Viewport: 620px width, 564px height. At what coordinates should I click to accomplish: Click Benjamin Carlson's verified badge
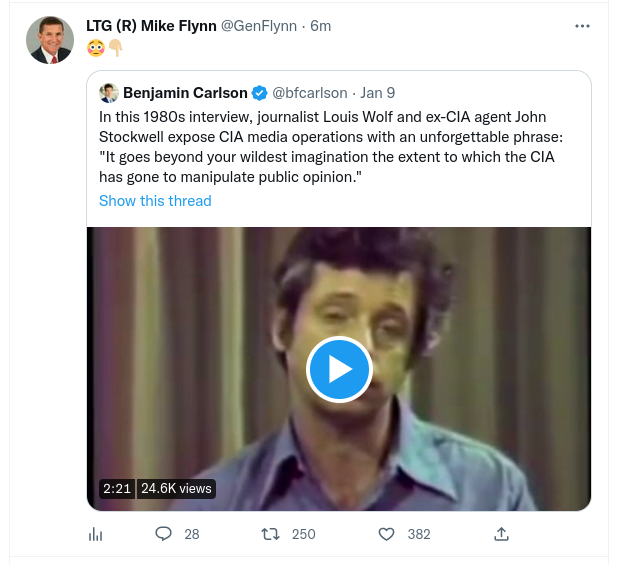[x=259, y=93]
